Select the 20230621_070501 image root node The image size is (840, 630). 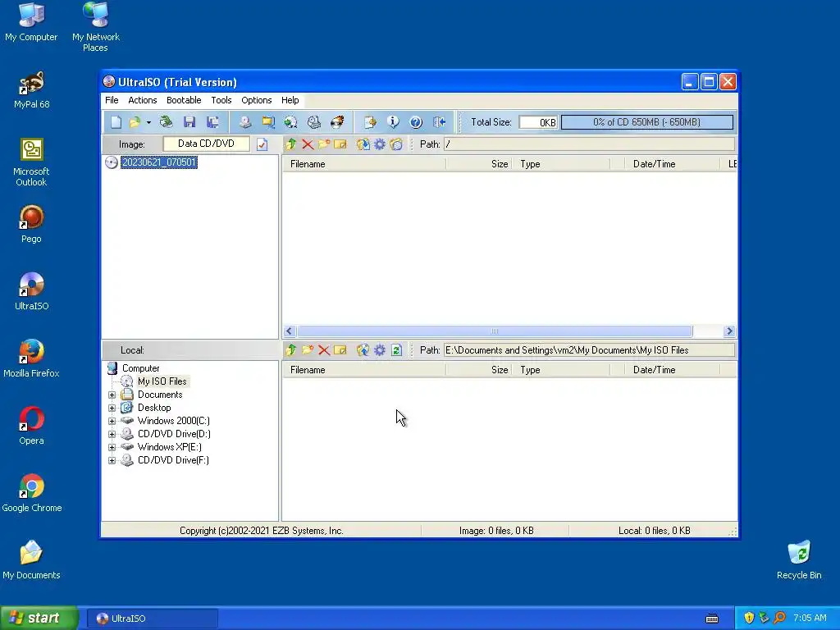click(159, 162)
